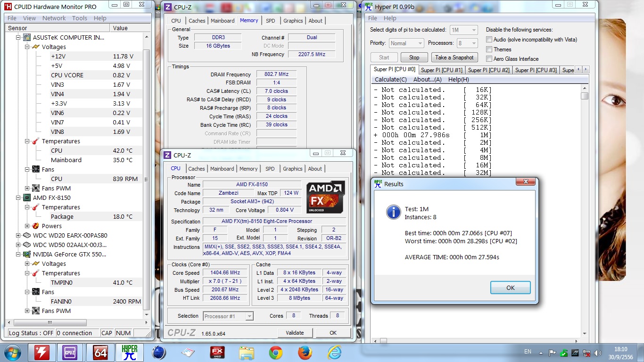644x362 pixels.
Task: Click Results dialog title bar icon
Action: pyautogui.click(x=378, y=184)
